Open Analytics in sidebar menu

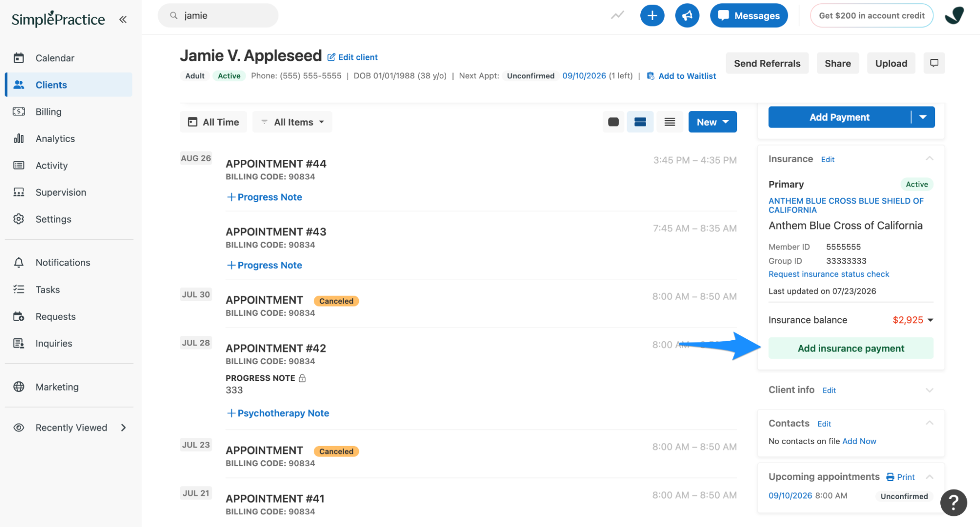click(55, 139)
